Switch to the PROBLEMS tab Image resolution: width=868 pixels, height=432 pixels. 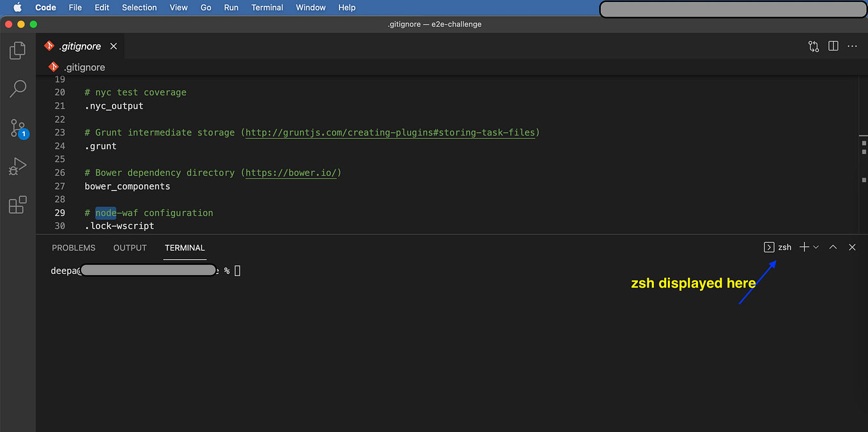tap(73, 247)
